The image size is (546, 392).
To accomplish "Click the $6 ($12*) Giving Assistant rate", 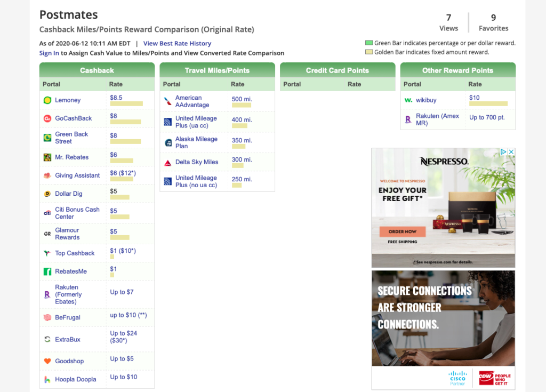I will coord(123,173).
